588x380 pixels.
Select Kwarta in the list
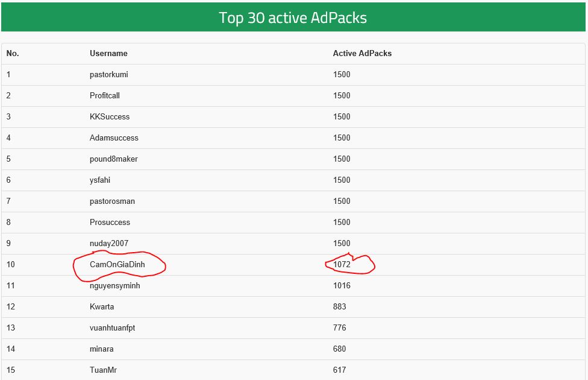(102, 307)
